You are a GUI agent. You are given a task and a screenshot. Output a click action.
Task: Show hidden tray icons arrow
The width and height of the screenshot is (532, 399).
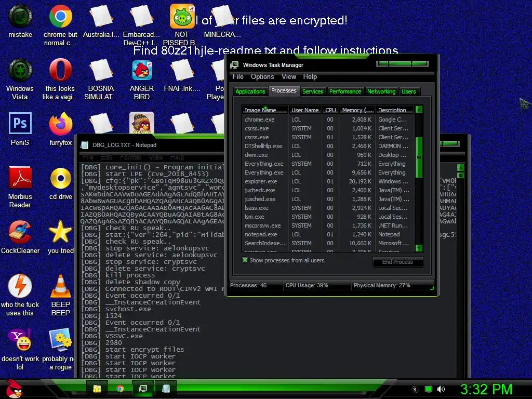pyautogui.click(x=415, y=390)
